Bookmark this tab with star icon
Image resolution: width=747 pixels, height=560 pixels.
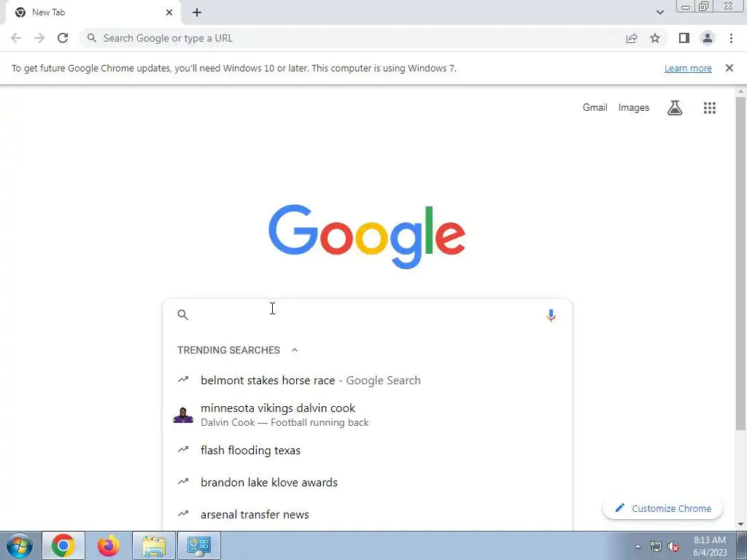[655, 38]
